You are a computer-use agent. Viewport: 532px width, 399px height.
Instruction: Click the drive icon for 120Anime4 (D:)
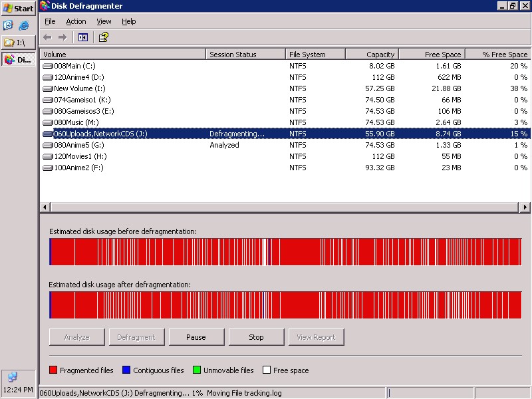point(48,77)
